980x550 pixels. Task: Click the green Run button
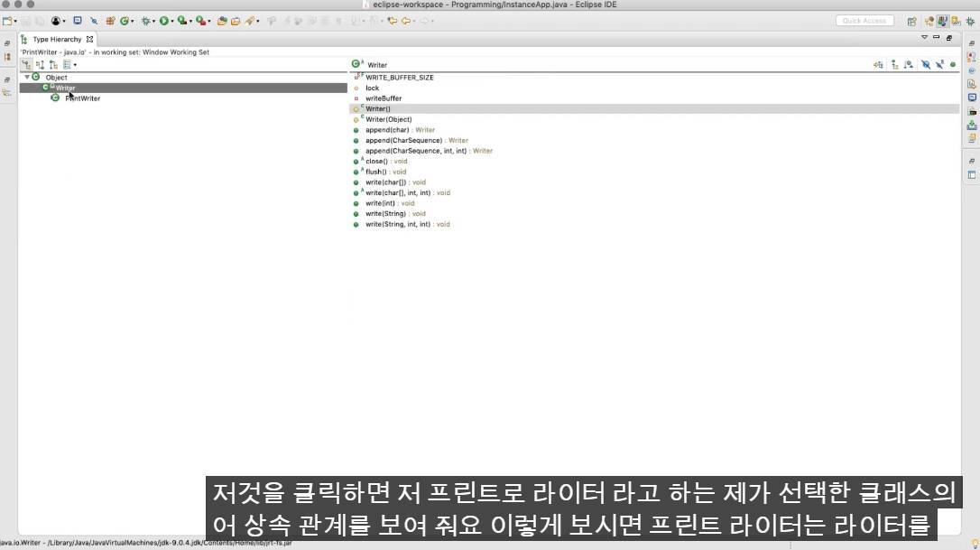pyautogui.click(x=163, y=21)
